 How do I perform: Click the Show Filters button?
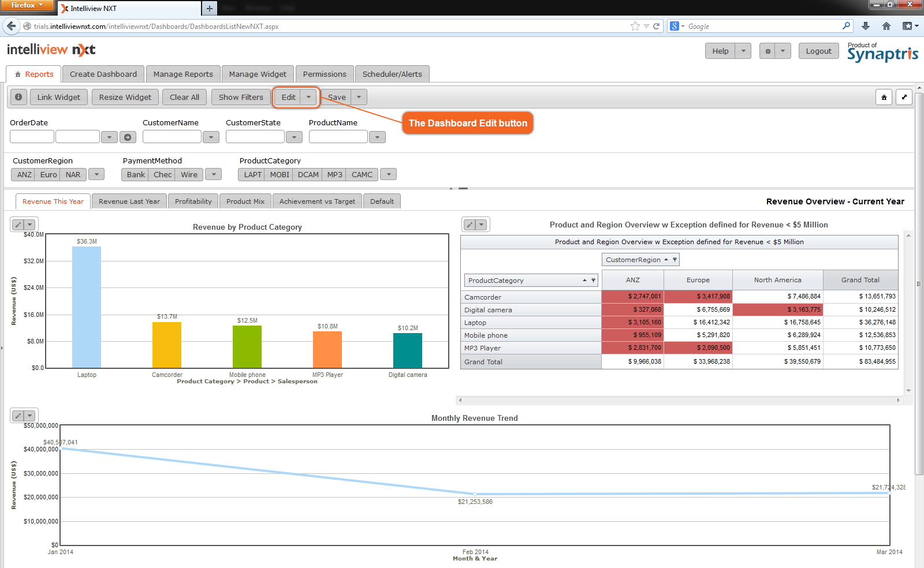240,97
